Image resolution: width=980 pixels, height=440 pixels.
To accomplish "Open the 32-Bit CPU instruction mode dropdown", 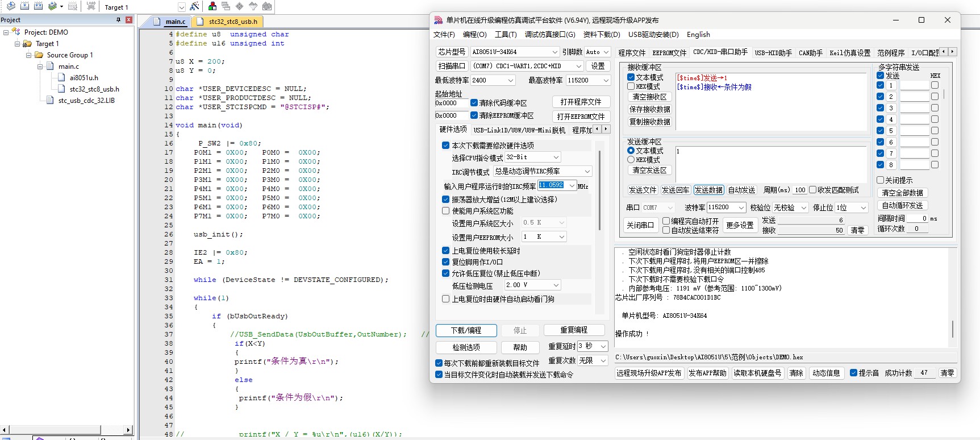I will [556, 157].
